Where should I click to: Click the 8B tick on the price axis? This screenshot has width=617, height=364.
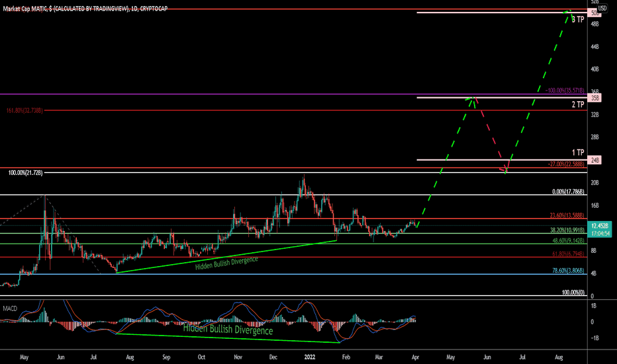coord(593,251)
